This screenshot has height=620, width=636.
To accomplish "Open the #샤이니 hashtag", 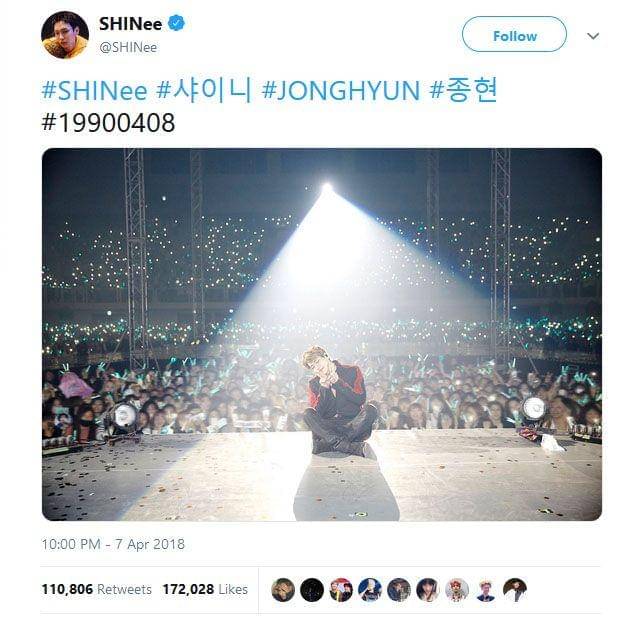I will tap(204, 90).
